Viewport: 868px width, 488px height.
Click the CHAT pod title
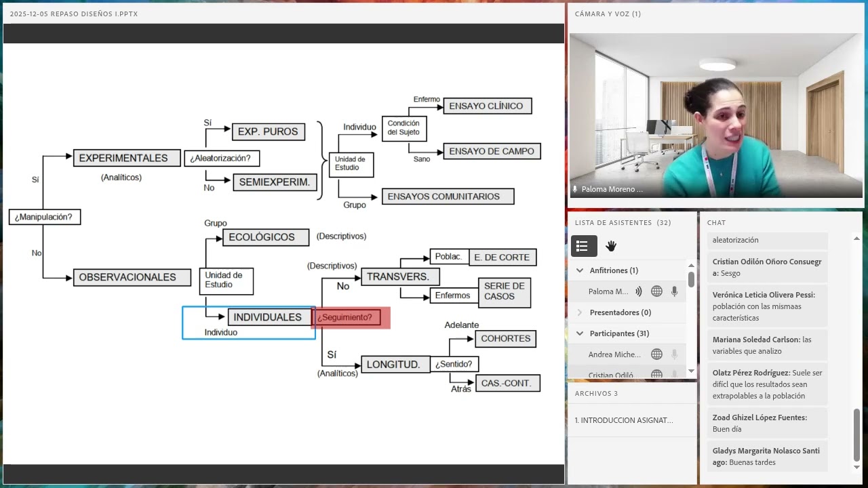[x=716, y=222]
